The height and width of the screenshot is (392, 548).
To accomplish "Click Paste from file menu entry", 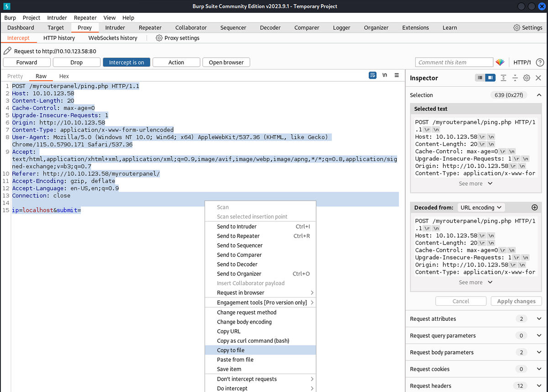I will pyautogui.click(x=260, y=360).
